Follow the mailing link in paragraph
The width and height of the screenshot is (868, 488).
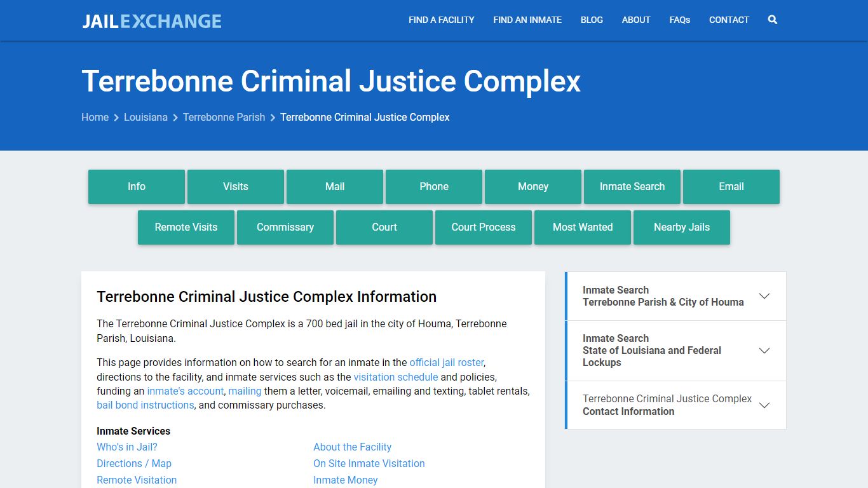click(x=245, y=391)
